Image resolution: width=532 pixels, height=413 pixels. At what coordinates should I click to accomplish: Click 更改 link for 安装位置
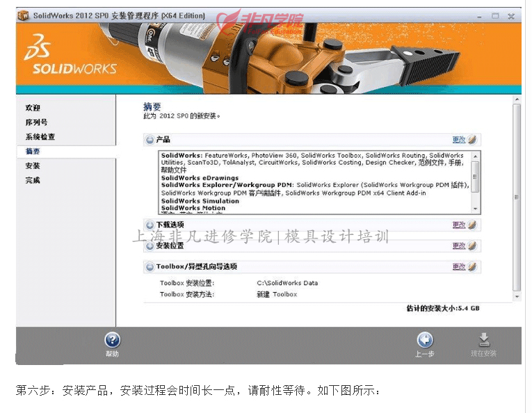[459, 246]
